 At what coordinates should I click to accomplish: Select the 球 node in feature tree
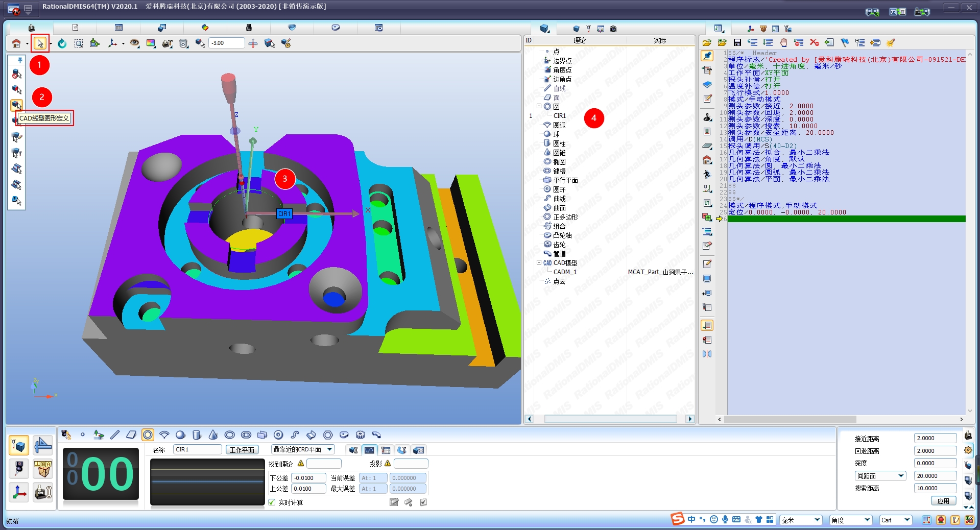click(556, 134)
